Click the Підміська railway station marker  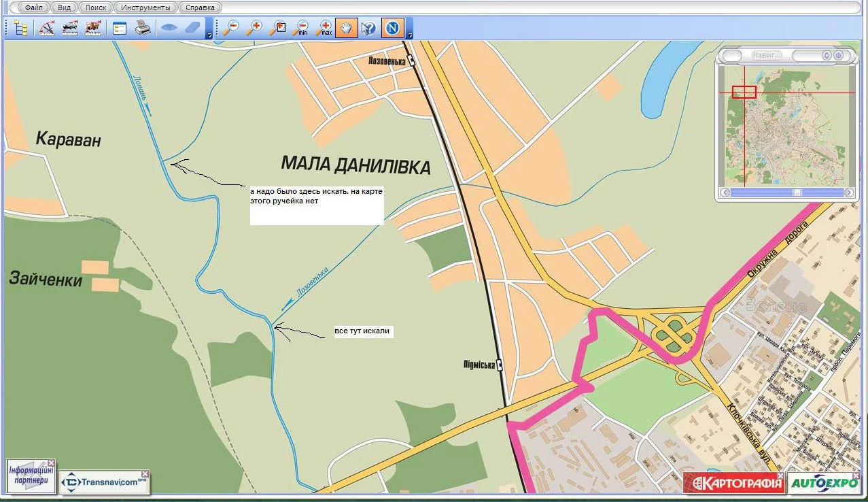coord(500,365)
